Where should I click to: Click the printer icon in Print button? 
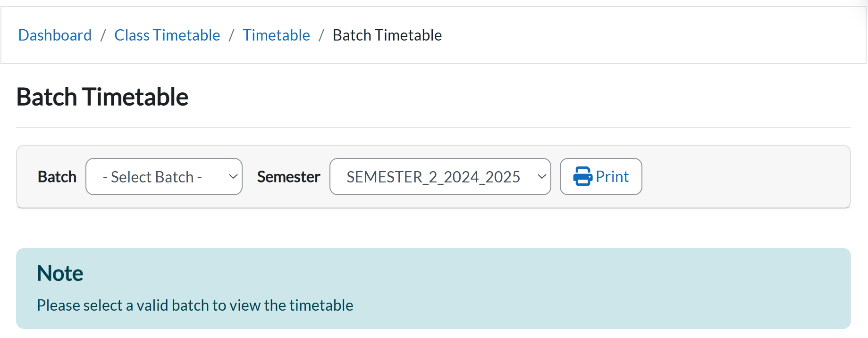tap(582, 176)
